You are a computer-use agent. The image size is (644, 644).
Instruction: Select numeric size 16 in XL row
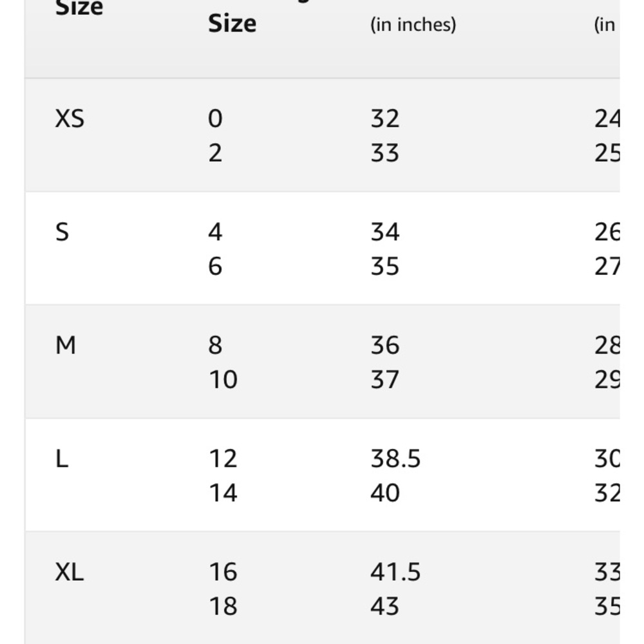(x=223, y=572)
